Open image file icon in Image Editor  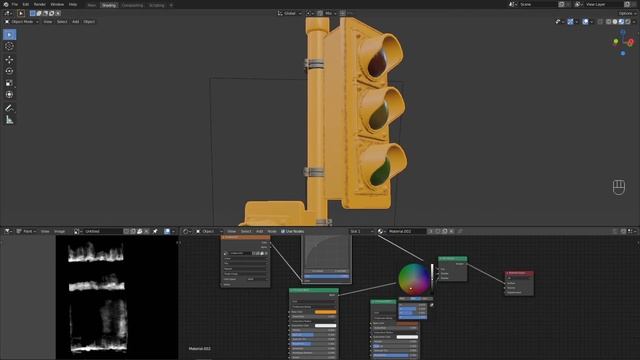point(140,231)
